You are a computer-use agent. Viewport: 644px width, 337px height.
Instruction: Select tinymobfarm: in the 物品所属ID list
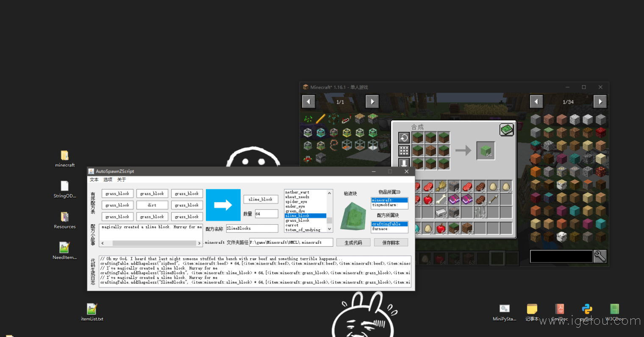389,205
